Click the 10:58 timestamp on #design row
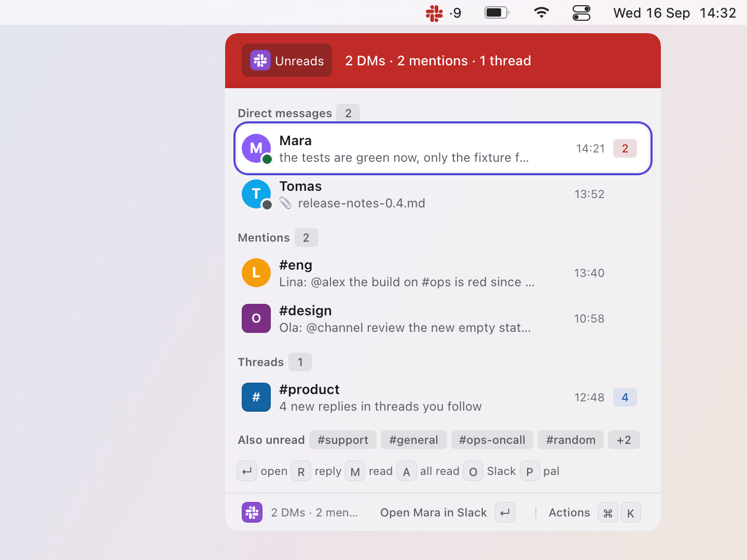The width and height of the screenshot is (747, 560). click(589, 318)
